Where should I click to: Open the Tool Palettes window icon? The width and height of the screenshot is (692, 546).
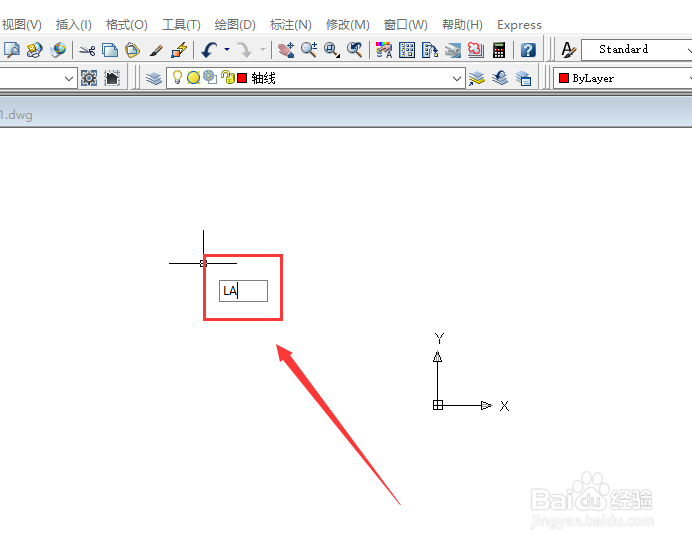429,50
